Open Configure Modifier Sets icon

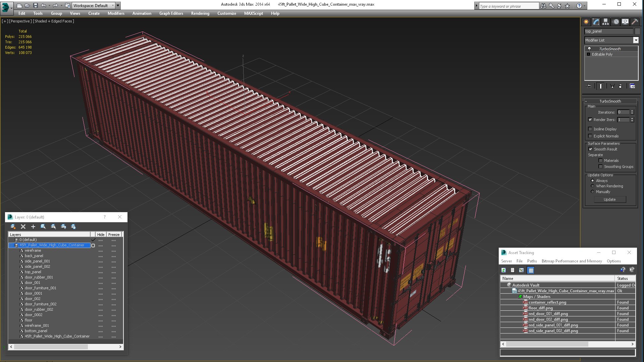[632, 86]
